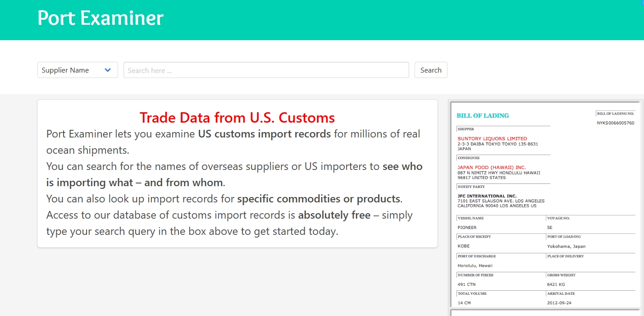Select bill of lading number NYKS0066005760
The width and height of the screenshot is (644, 316).
click(615, 123)
